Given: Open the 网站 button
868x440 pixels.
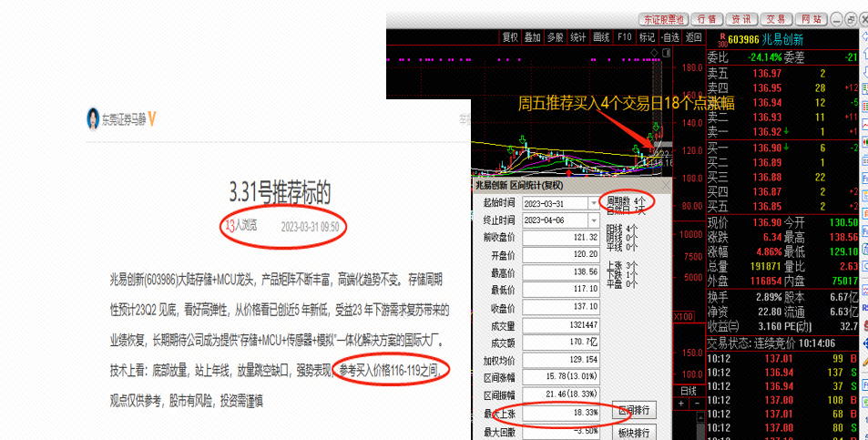Looking at the screenshot, I should pyautogui.click(x=811, y=19).
